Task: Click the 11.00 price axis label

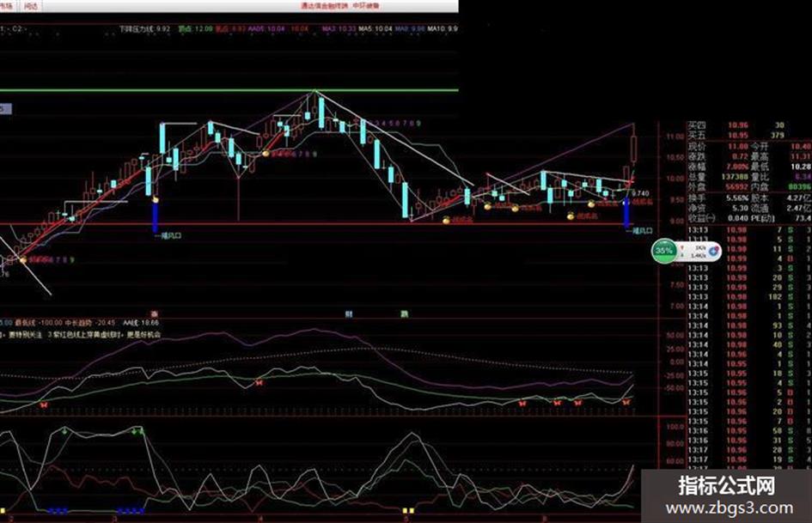Action: 675,137
